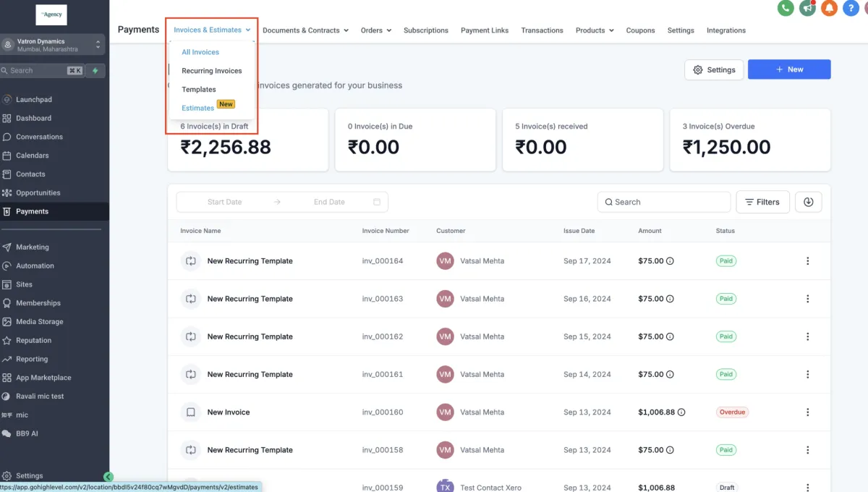Click the 5 Invoice(s) received card
This screenshot has width=868, height=492.
tap(583, 140)
